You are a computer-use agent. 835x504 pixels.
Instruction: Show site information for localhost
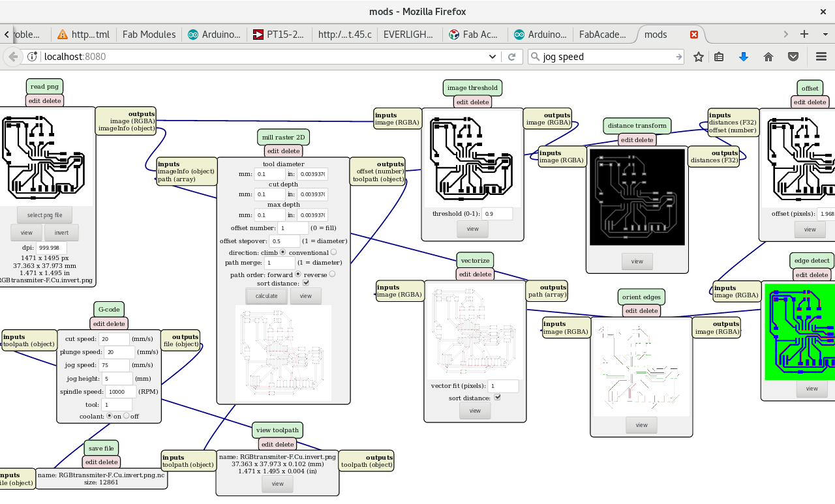click(33, 57)
